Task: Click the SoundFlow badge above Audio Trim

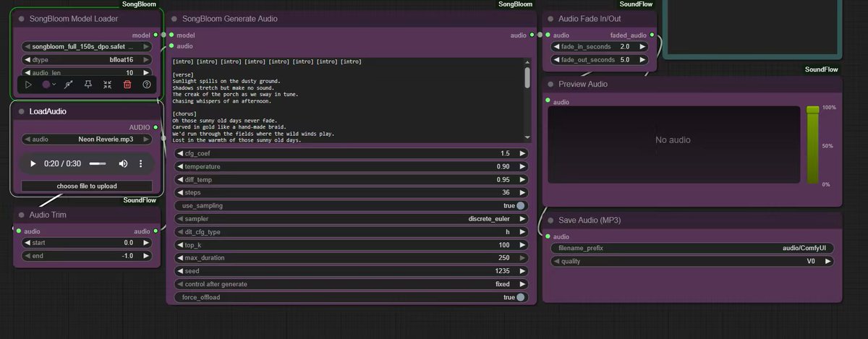Action: 140,200
